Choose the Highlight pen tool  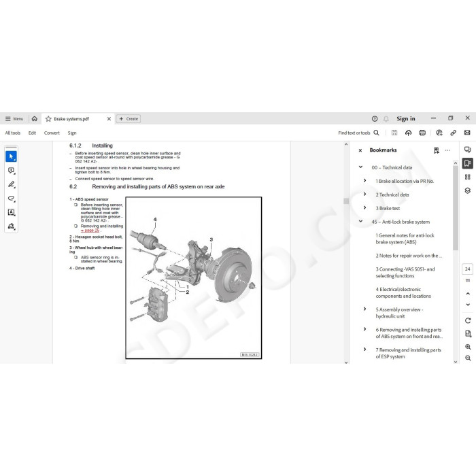coord(12,184)
